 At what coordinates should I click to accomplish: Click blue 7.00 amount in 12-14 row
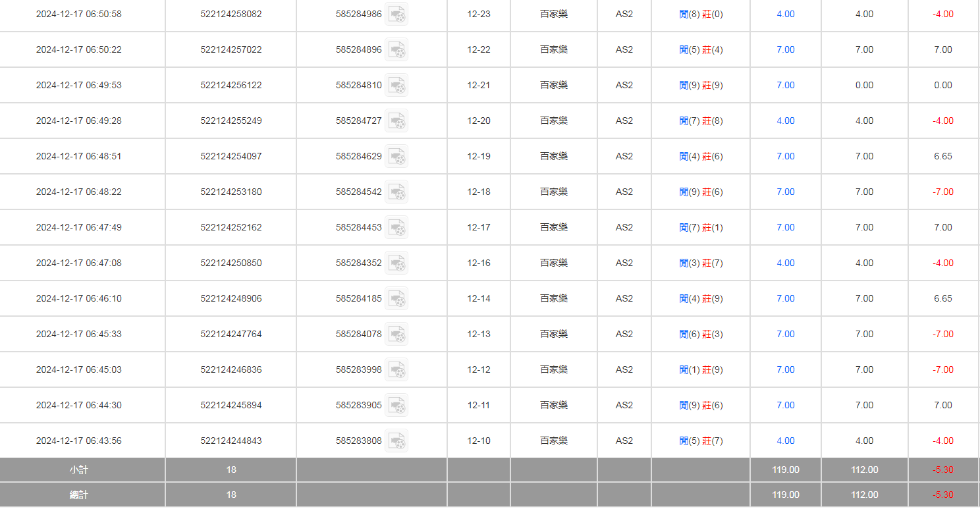point(785,298)
